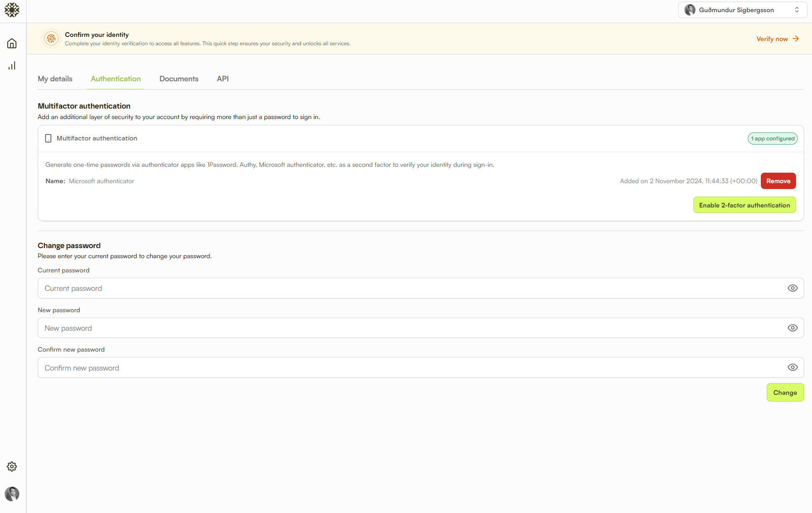The image size is (812, 513).
Task: Remove the Microsoft authenticator app
Action: point(778,181)
